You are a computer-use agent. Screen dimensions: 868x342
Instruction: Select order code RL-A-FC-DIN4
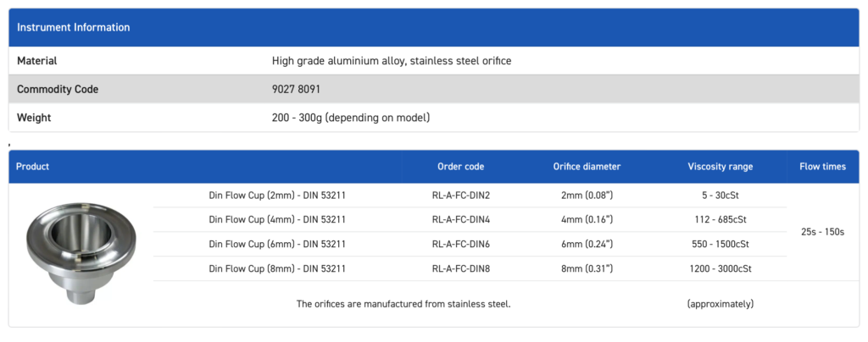(461, 219)
